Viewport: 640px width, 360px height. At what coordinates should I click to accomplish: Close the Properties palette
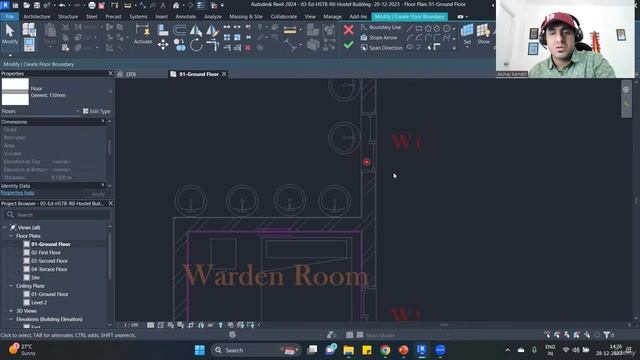pyautogui.click(x=110, y=73)
